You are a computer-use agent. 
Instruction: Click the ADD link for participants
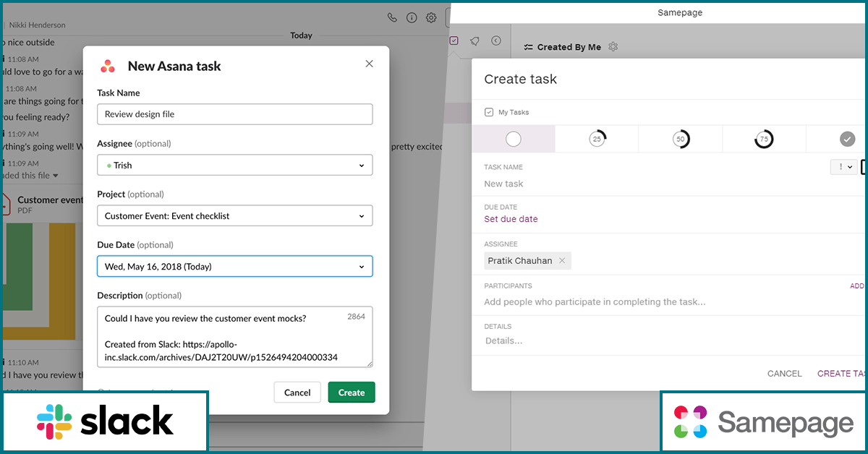click(x=858, y=286)
